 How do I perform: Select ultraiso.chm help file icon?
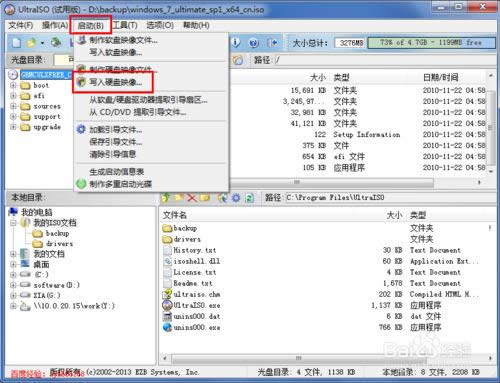click(167, 294)
